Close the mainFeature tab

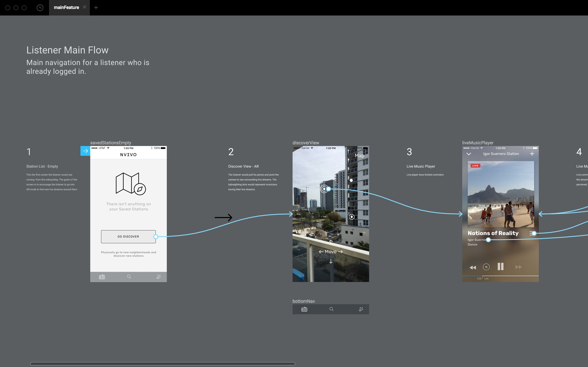[84, 7]
